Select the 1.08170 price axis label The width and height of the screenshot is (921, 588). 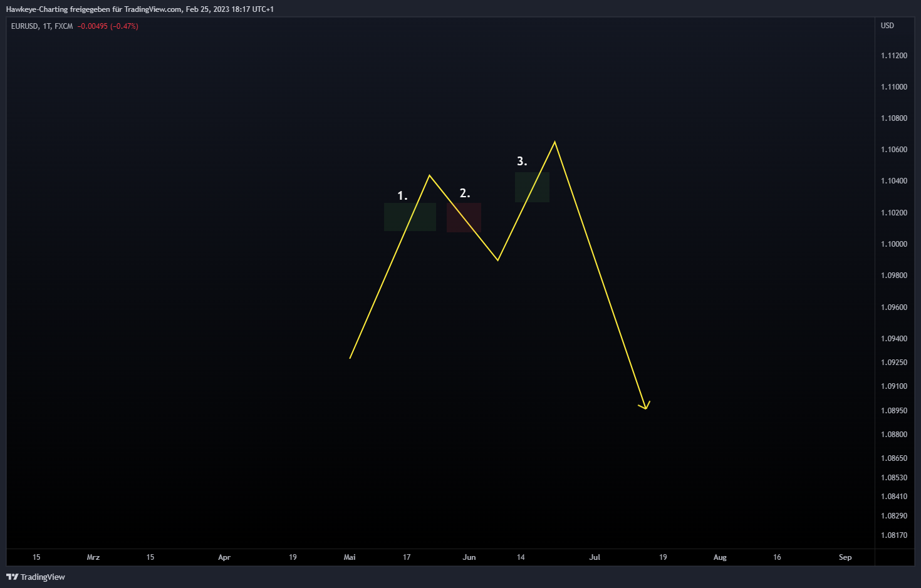click(894, 535)
